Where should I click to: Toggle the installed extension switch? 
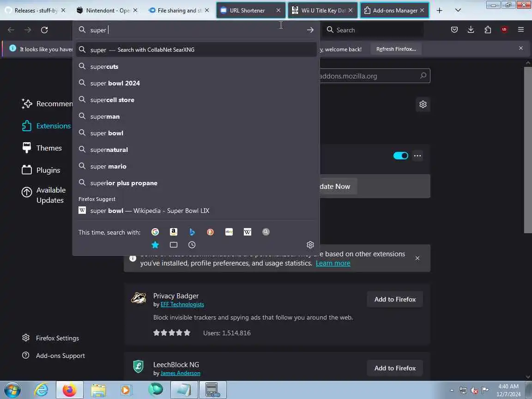point(401,156)
